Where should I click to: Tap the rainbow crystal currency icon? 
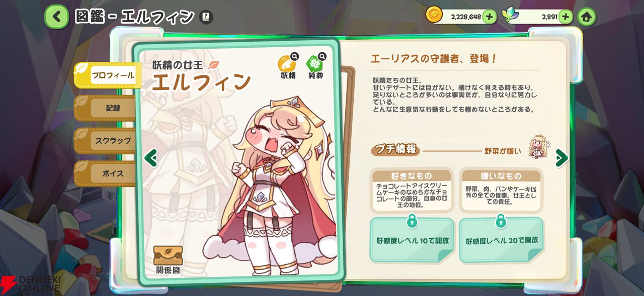click(x=510, y=15)
